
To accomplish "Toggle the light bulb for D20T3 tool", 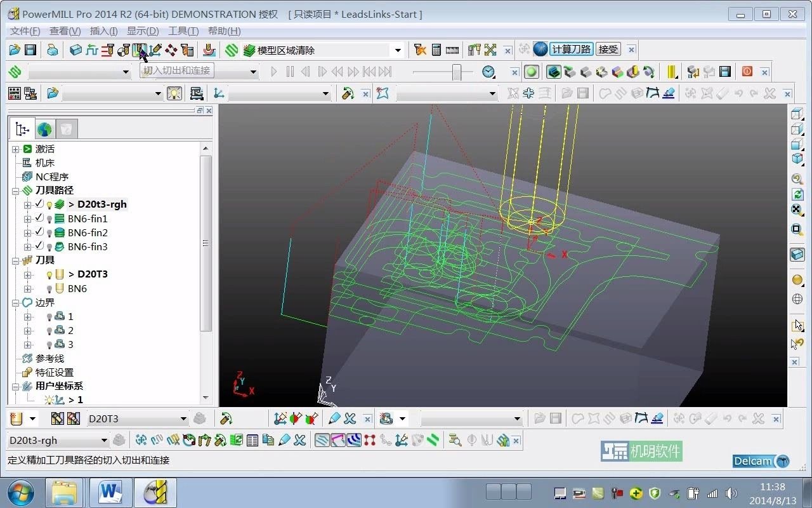I will tap(49, 275).
